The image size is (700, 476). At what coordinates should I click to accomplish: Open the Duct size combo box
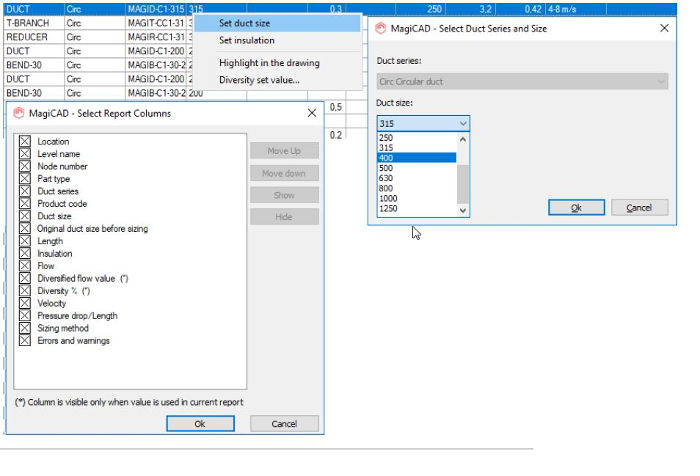[x=423, y=123]
